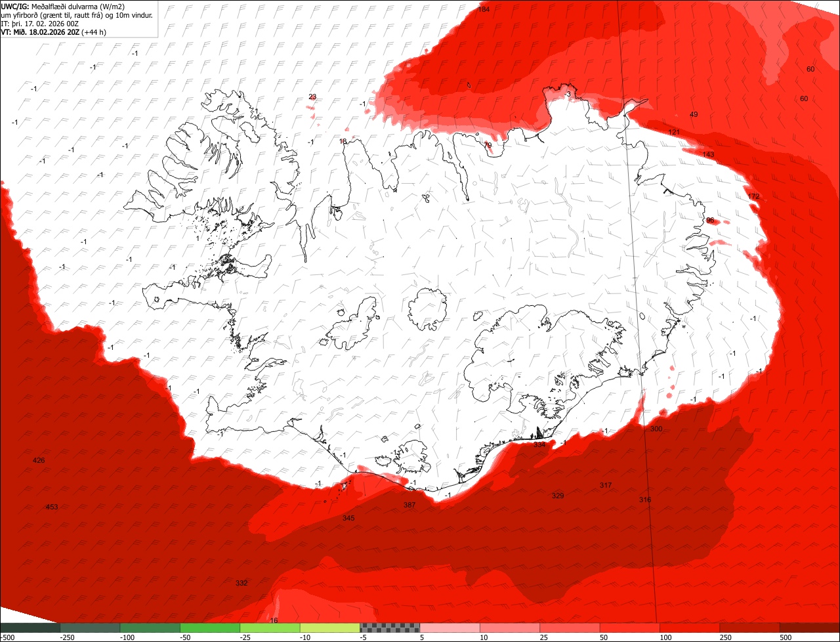Viewport: 840px width, 642px height.
Task: Click the flux value 172 on the map
Action: 753,196
